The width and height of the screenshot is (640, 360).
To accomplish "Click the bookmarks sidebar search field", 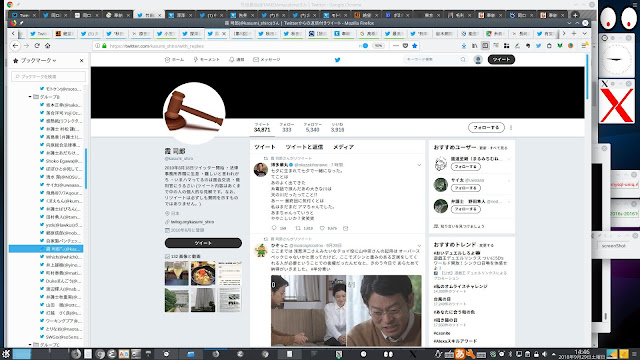I will (49, 76).
